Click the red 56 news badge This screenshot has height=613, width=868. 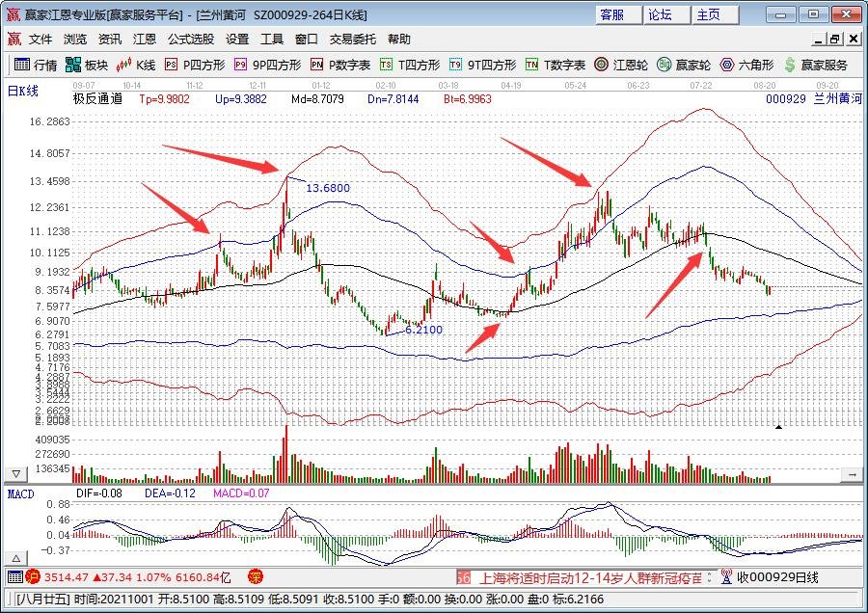tap(463, 577)
